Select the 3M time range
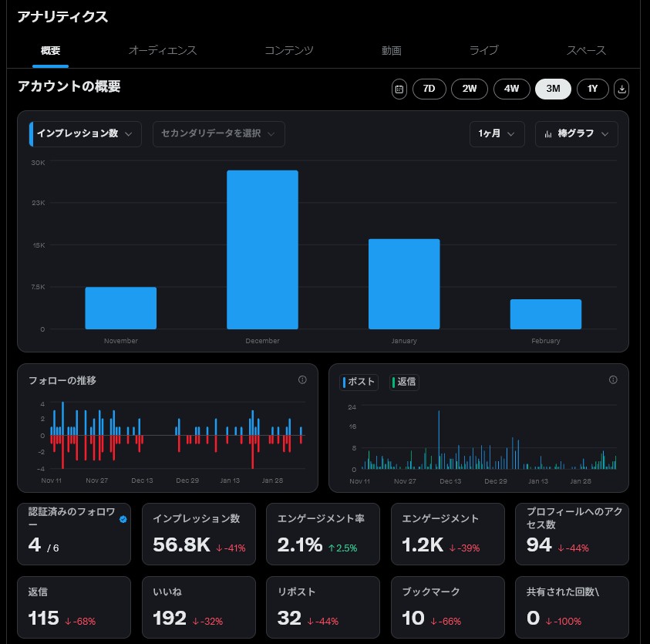 (x=553, y=89)
